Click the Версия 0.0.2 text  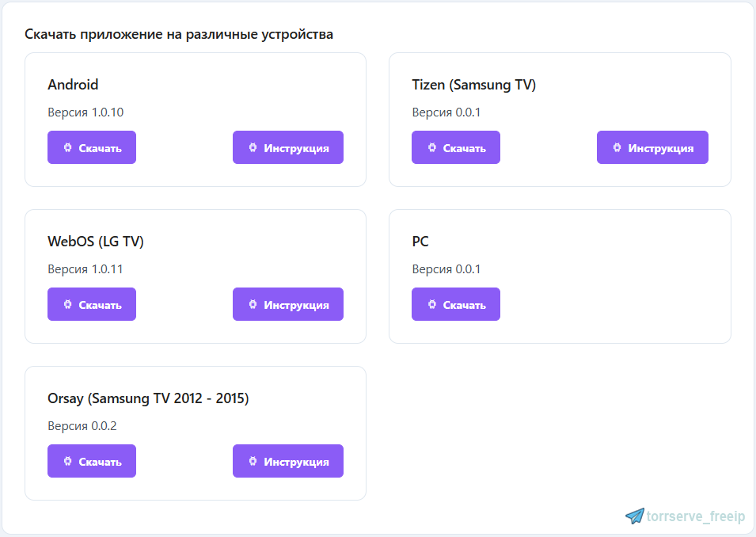click(82, 426)
